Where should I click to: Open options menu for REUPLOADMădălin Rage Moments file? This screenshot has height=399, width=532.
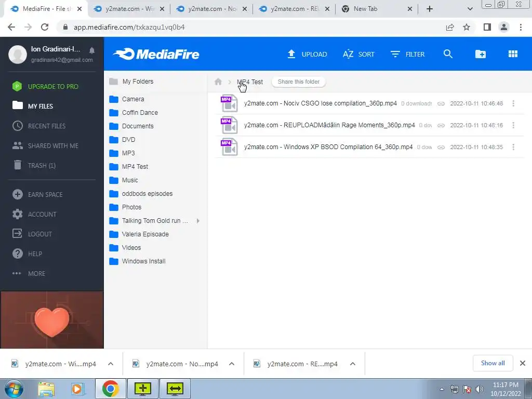(513, 126)
